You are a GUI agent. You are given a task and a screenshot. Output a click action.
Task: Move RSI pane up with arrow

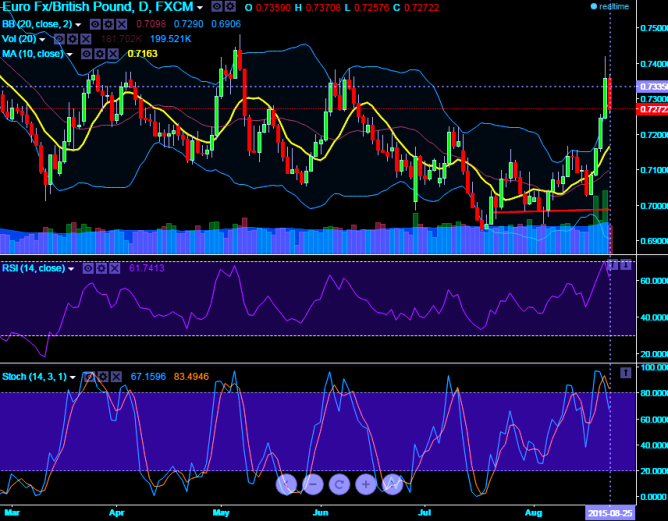tap(612, 265)
